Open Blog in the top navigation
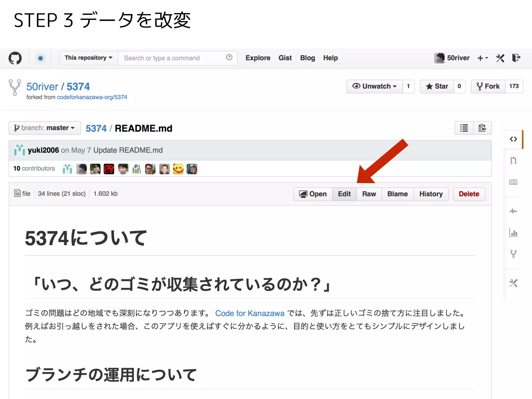Screen dimensions: 532x399 [308, 58]
